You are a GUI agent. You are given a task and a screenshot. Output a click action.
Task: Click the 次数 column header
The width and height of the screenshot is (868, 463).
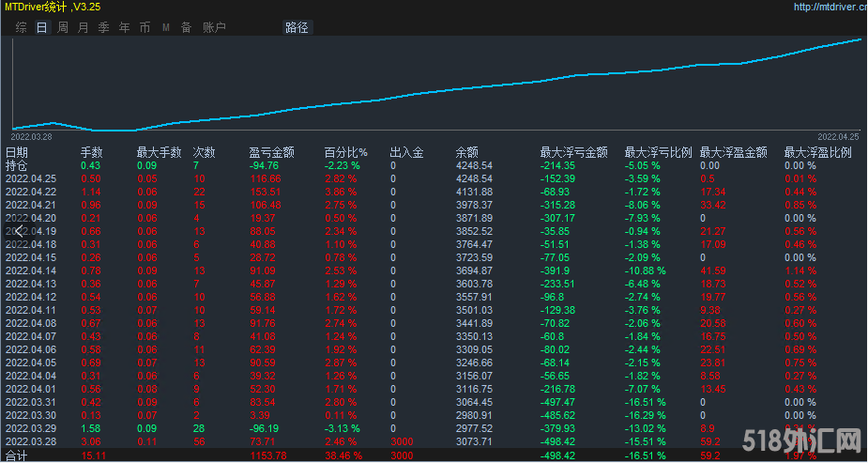tap(205, 153)
